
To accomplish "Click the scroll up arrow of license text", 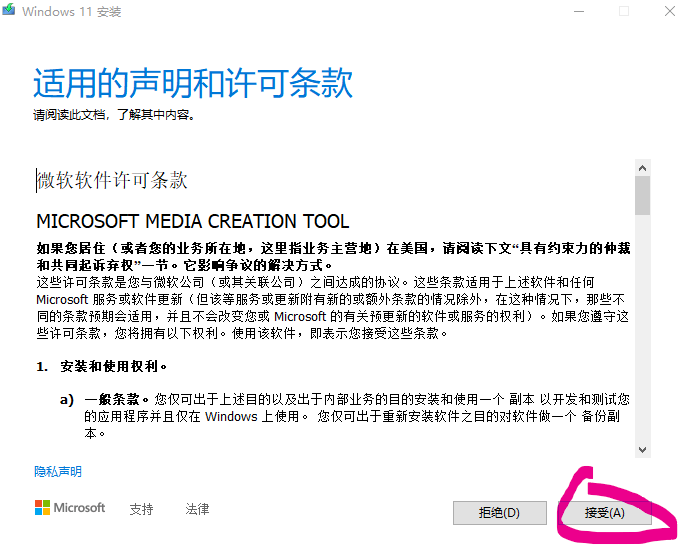I will (x=642, y=166).
